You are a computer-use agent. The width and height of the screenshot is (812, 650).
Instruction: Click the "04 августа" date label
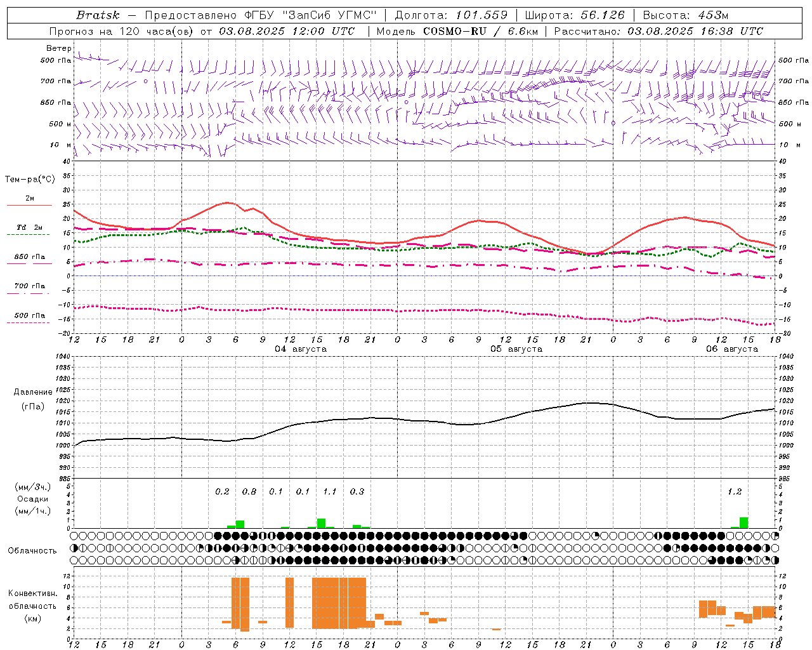coord(301,349)
